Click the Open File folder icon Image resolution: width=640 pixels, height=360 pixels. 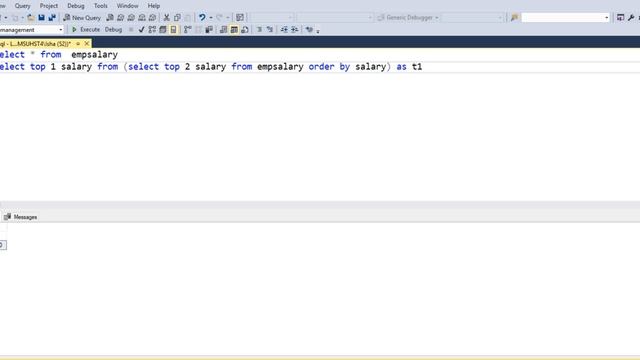click(x=31, y=18)
